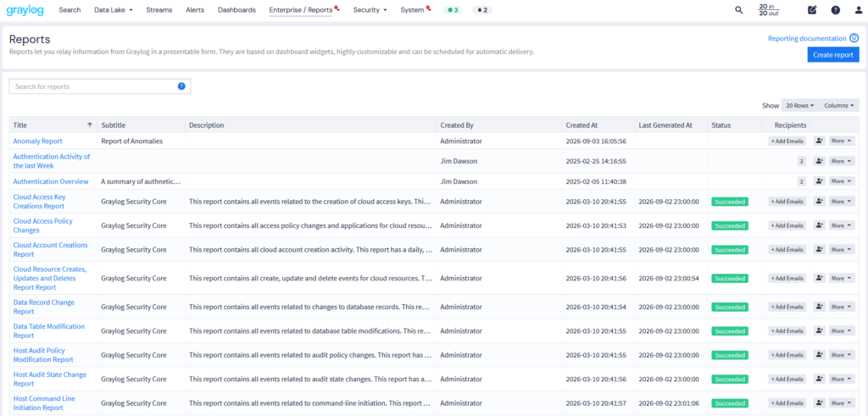Click the Last Generated At column header
The image size is (868, 416).
point(665,125)
